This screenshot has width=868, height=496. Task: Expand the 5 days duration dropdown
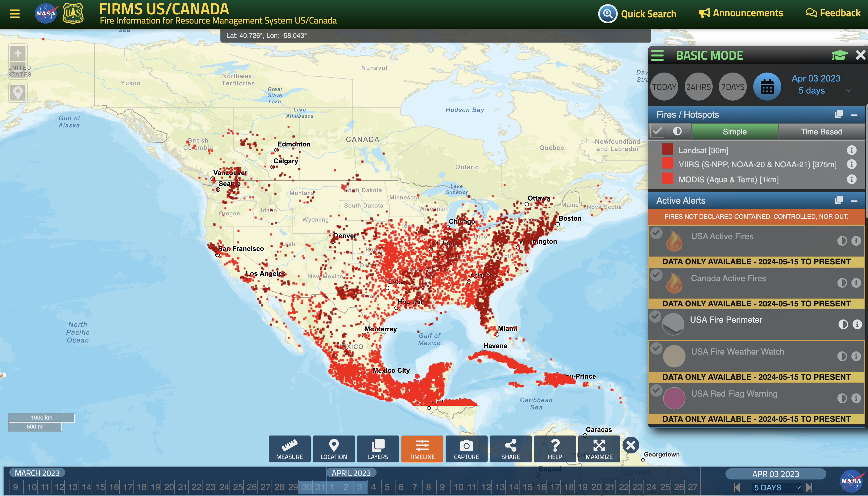848,91
